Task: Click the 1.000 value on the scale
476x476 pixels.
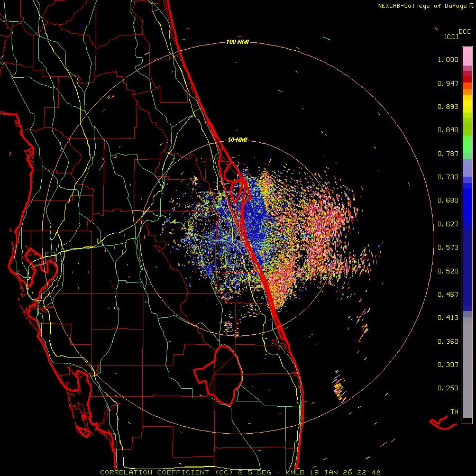Action: [x=448, y=60]
